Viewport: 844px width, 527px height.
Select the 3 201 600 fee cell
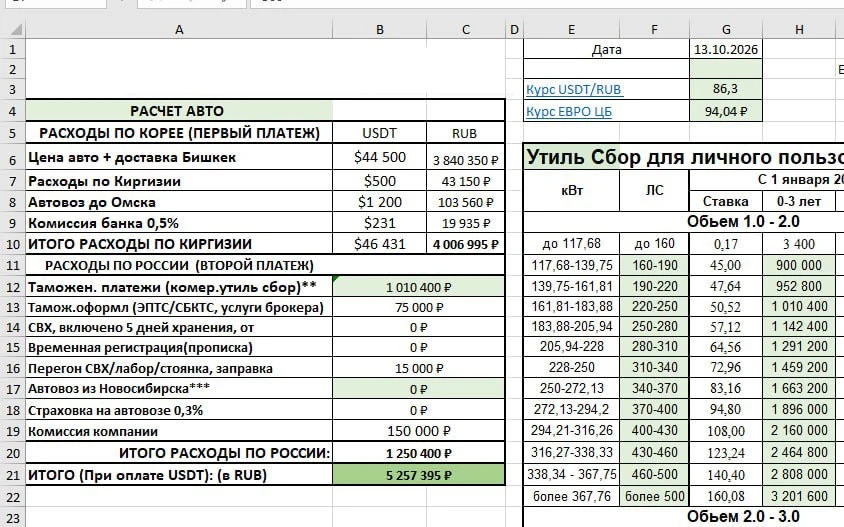(x=799, y=496)
